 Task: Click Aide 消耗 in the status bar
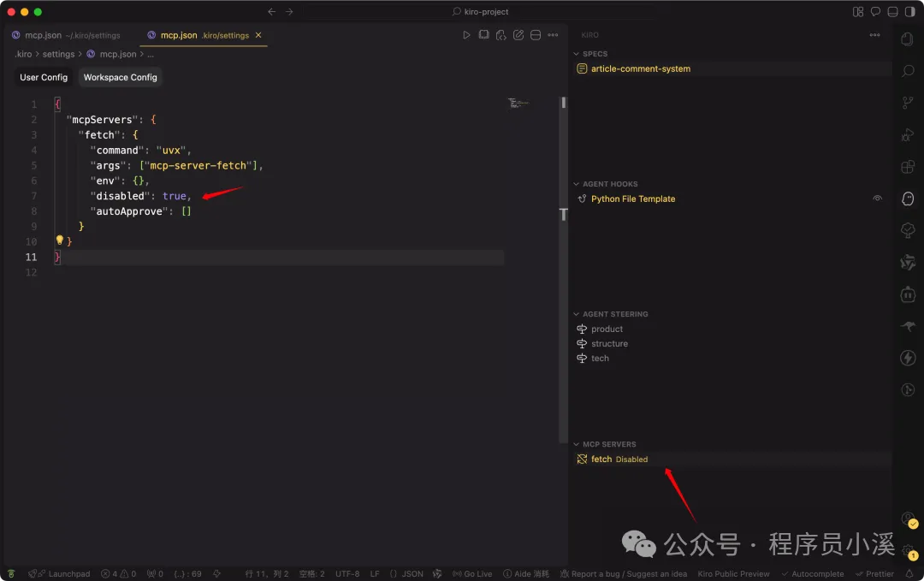526,574
